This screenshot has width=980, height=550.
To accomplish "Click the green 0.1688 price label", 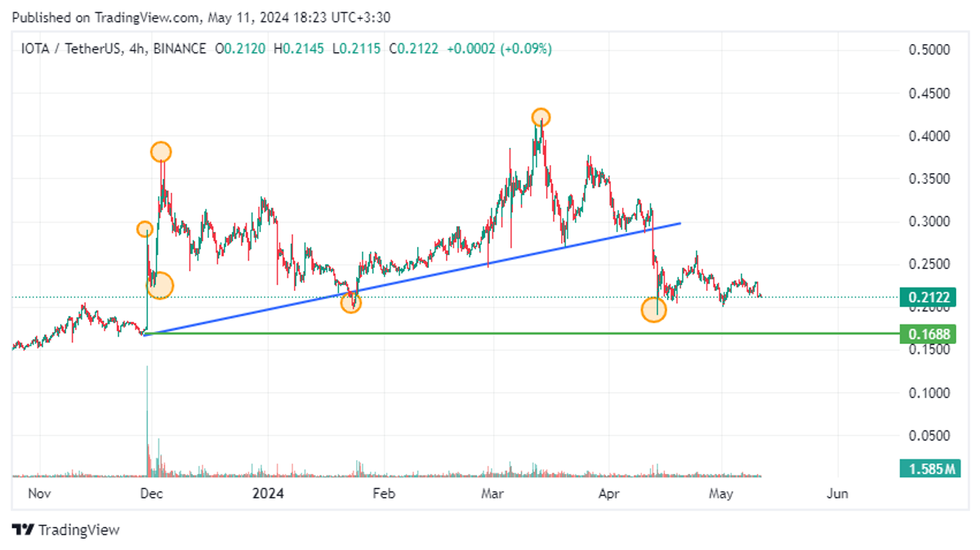I will [926, 333].
